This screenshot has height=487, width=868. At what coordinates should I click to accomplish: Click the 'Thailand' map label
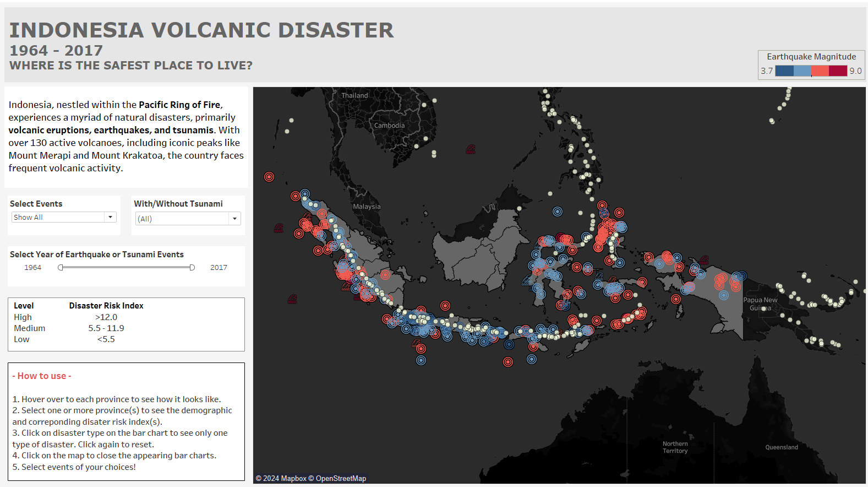point(354,95)
